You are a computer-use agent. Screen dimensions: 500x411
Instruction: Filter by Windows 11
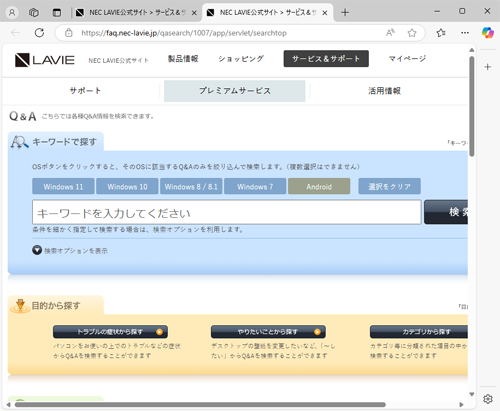63,186
